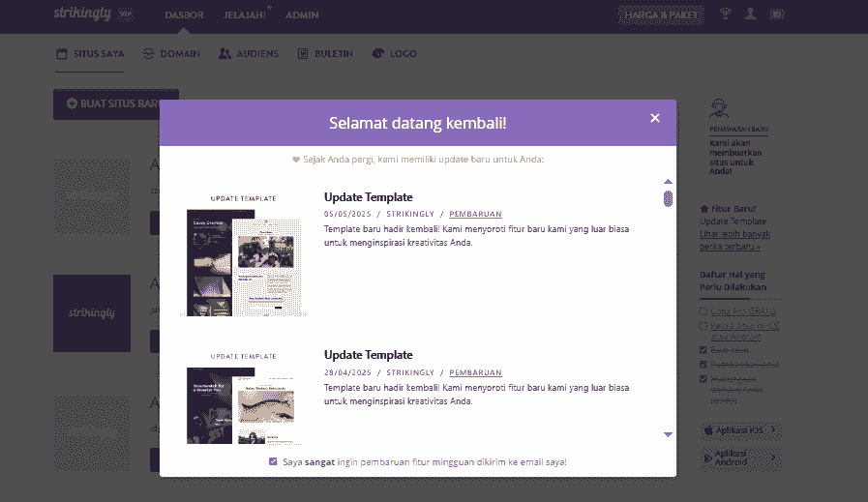Click the VIP badge next to logo
The height and width of the screenshot is (502, 868).
126,15
